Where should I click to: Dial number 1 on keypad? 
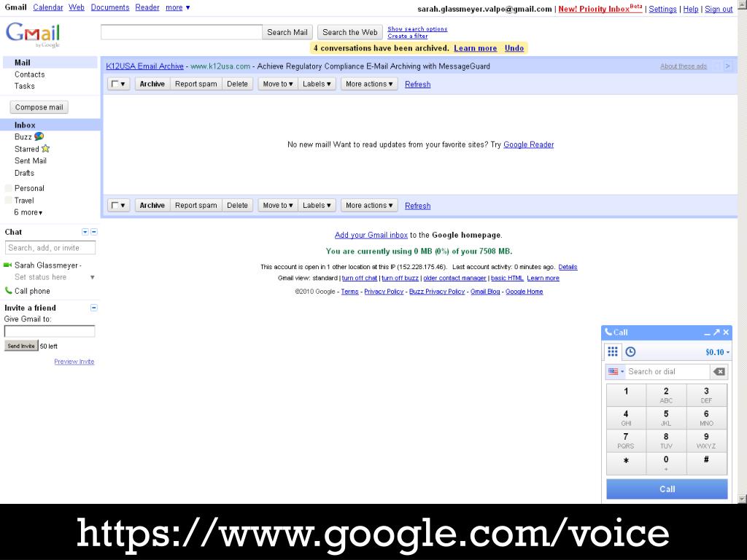coord(626,395)
